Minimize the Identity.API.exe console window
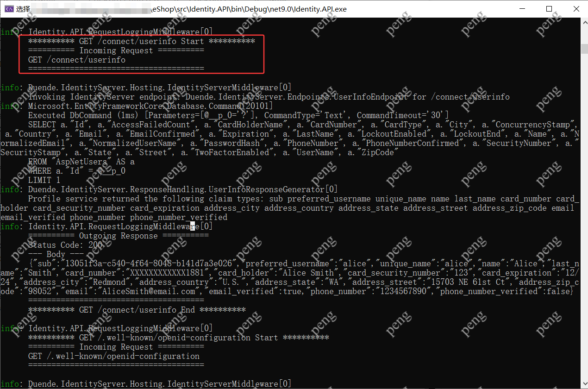 point(523,9)
